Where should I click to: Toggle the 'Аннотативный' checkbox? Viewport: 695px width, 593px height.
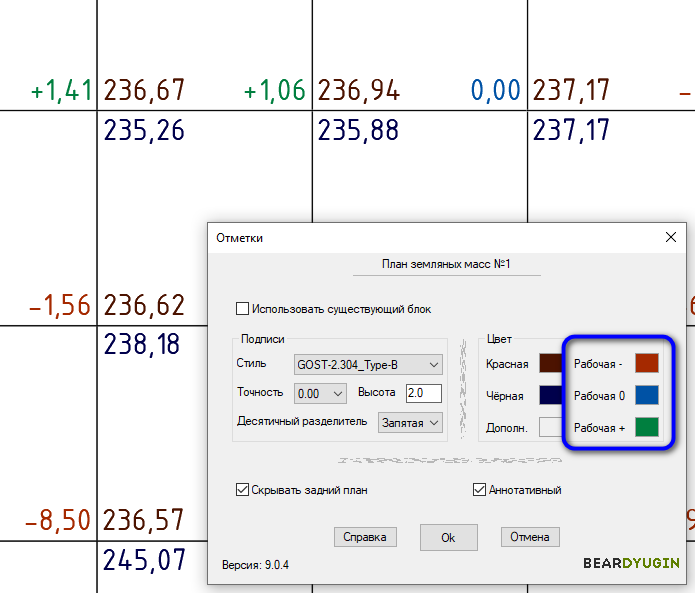pyautogui.click(x=479, y=490)
